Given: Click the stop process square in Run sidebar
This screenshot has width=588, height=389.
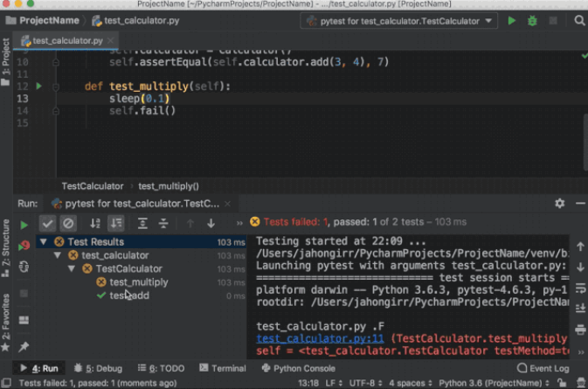Looking at the screenshot, I should pos(24,294).
